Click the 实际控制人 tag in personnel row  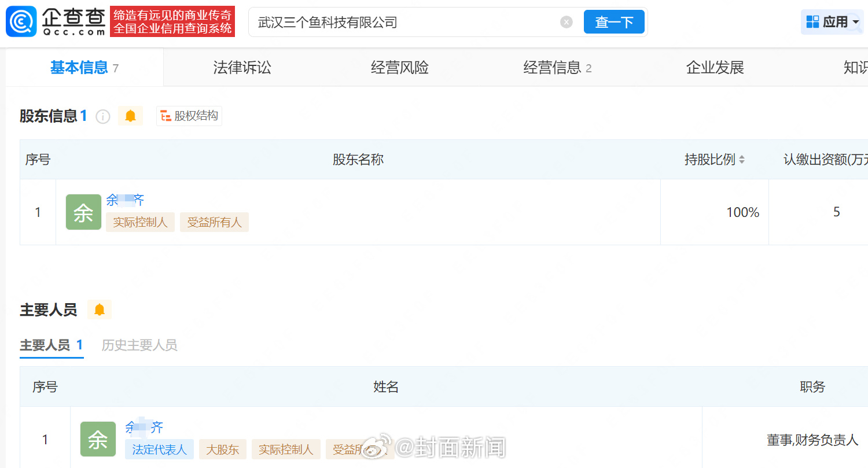[286, 449]
